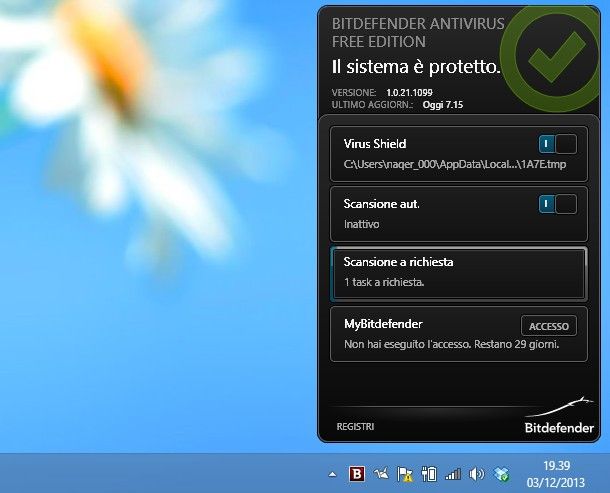Disable the Scansione aut. switch
The width and height of the screenshot is (610, 493).
tap(557, 204)
